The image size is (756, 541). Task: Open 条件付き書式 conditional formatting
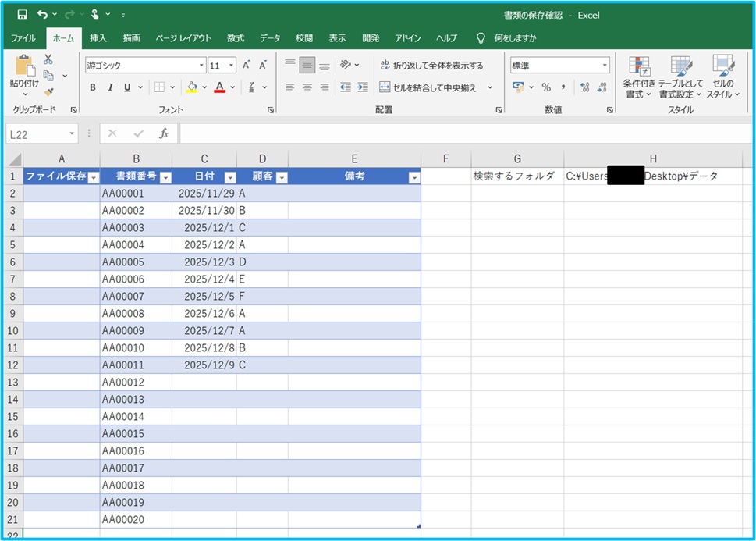639,80
